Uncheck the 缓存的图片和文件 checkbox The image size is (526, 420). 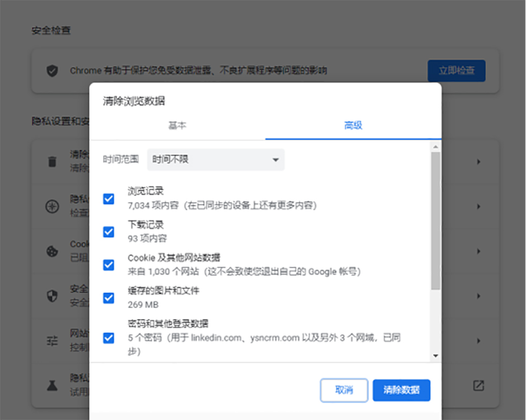108,298
